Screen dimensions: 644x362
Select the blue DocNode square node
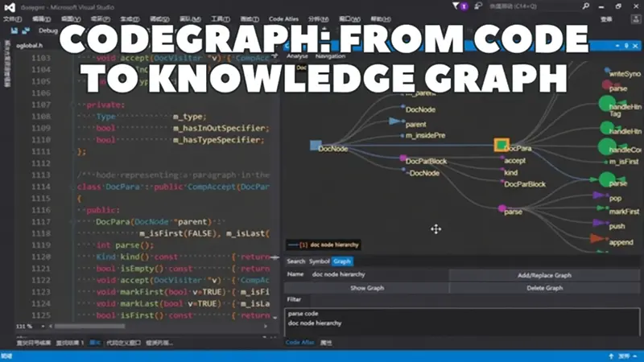(316, 146)
